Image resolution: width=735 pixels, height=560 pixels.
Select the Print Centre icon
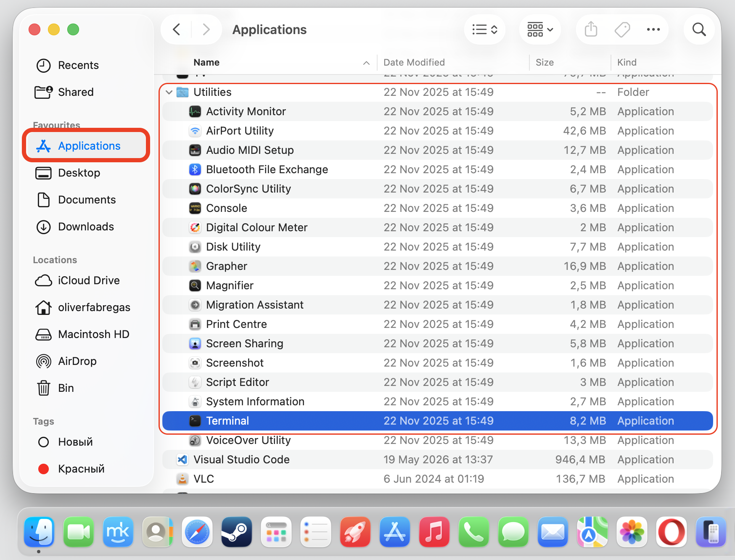[x=195, y=324]
